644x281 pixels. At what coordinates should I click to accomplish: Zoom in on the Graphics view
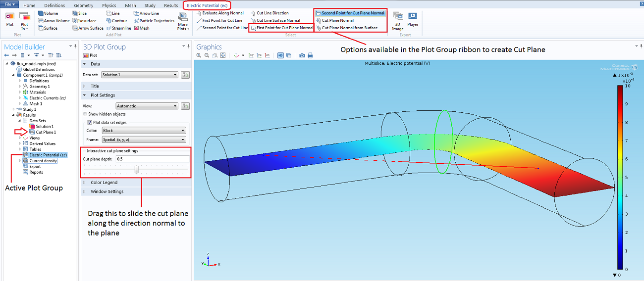point(200,55)
